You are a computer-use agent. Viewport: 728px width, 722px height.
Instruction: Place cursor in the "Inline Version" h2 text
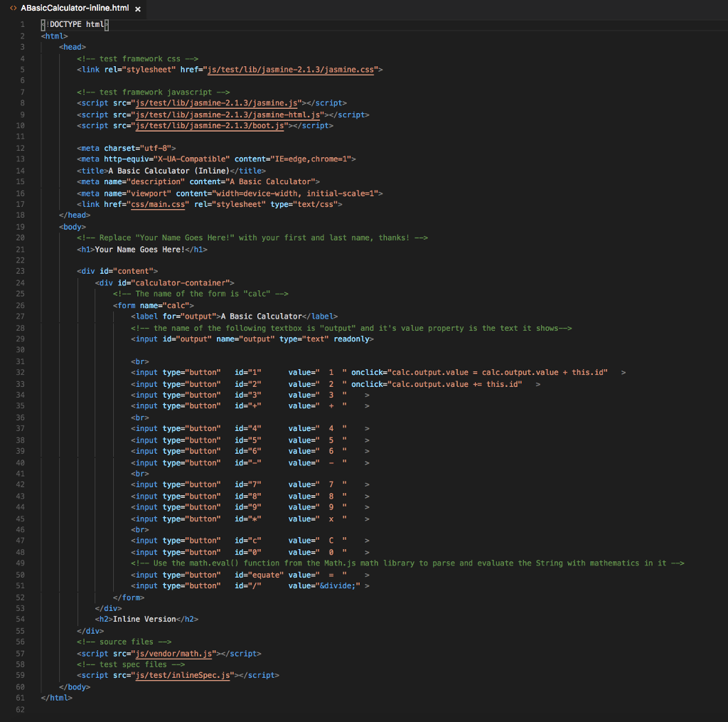point(144,619)
